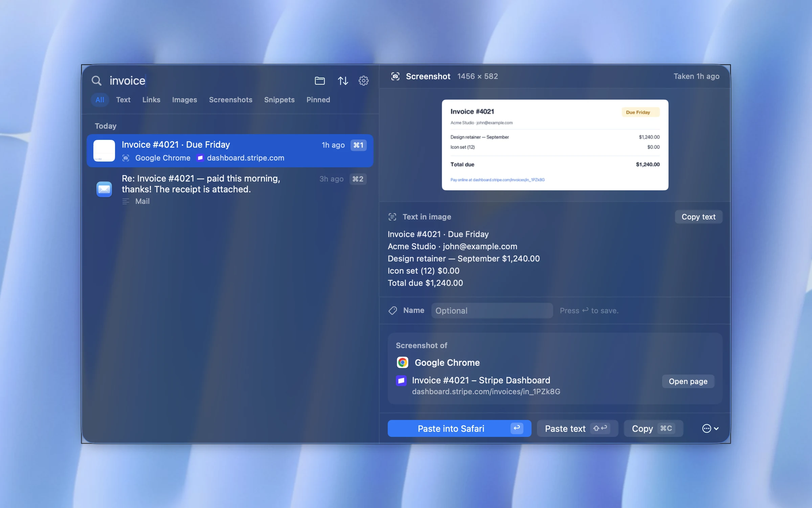This screenshot has width=812, height=508.
Task: Select the All filter tab
Action: point(100,100)
